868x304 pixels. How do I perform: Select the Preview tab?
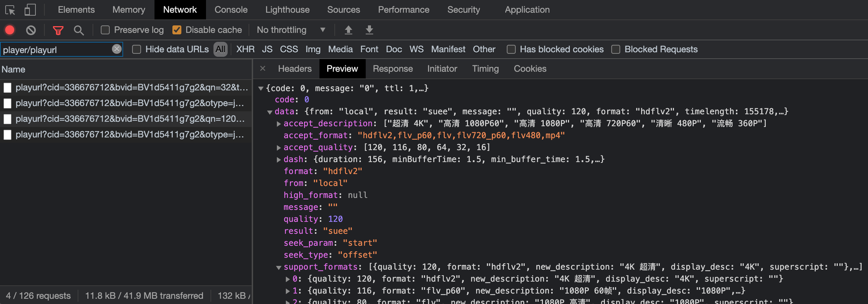[x=342, y=69]
